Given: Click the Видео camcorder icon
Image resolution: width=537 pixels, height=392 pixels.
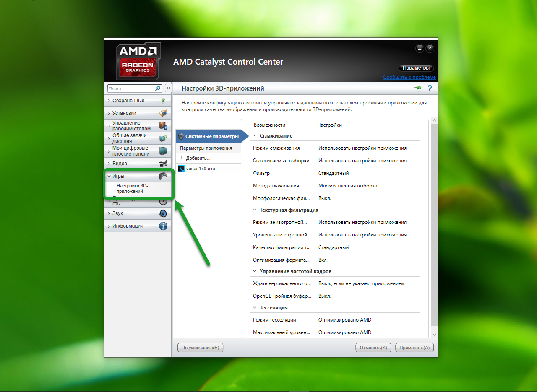Looking at the screenshot, I should tap(163, 164).
